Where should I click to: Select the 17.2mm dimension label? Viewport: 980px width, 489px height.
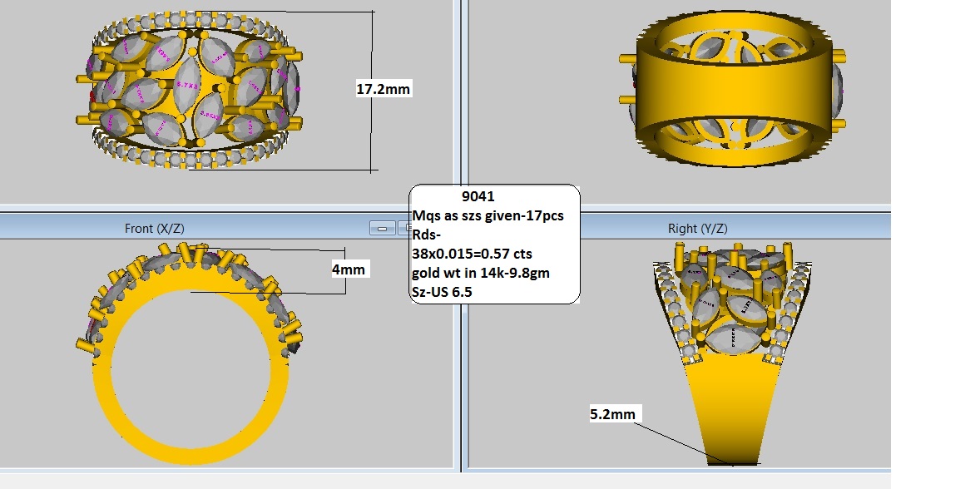pos(384,89)
